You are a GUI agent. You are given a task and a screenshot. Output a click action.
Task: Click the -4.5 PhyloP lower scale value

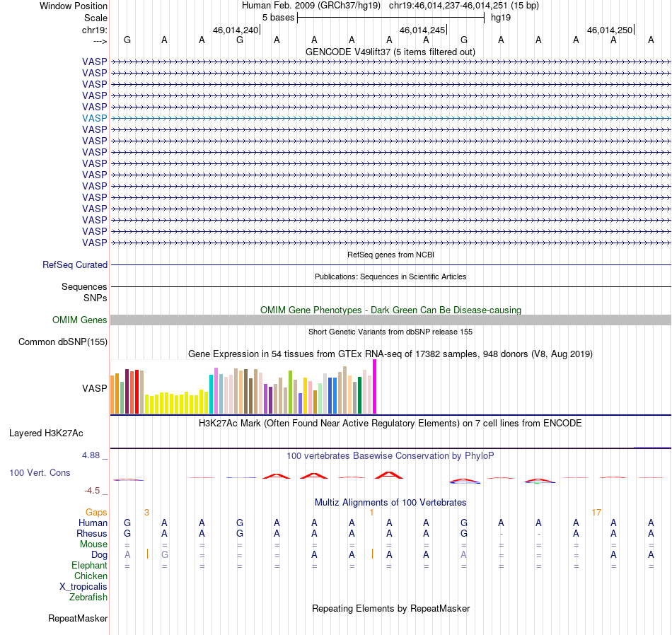point(92,491)
